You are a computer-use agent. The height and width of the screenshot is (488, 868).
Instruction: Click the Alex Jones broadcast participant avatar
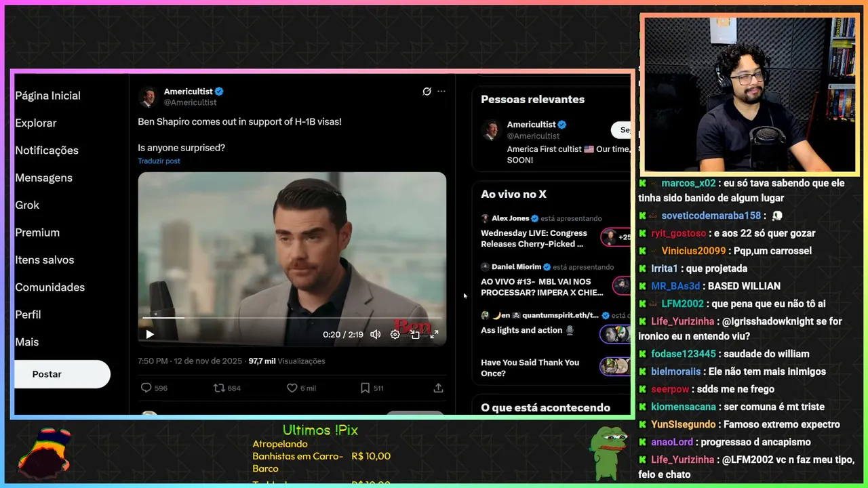click(x=609, y=237)
